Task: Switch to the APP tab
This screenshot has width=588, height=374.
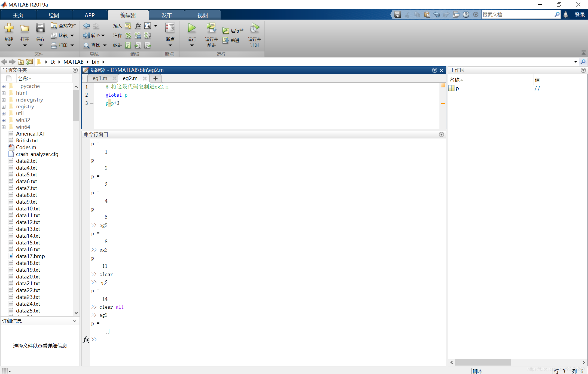Action: coord(90,15)
